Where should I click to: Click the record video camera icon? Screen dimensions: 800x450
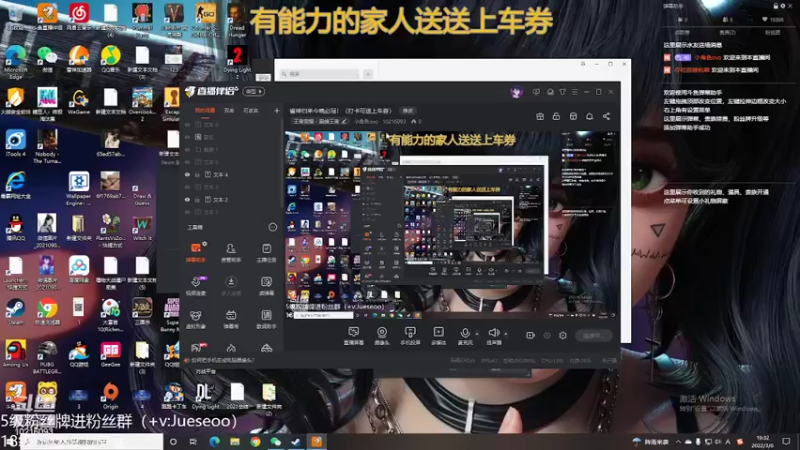click(531, 335)
